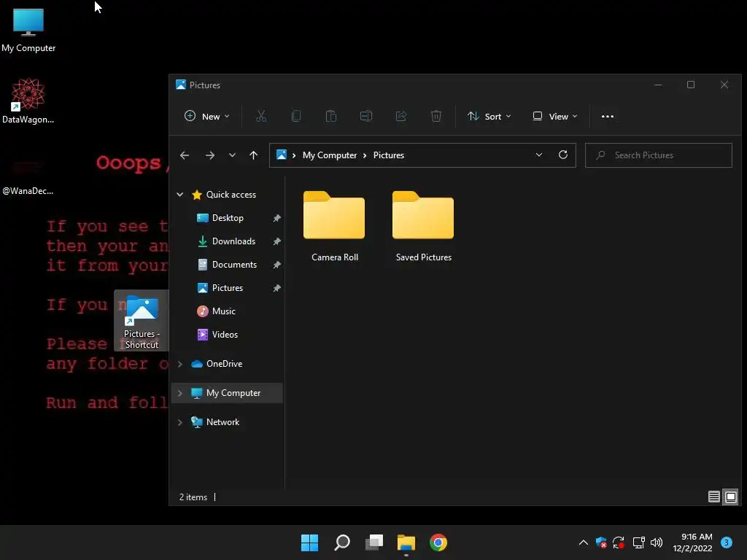Go forward with the right arrow
The width and height of the screenshot is (747, 560).
pos(209,155)
